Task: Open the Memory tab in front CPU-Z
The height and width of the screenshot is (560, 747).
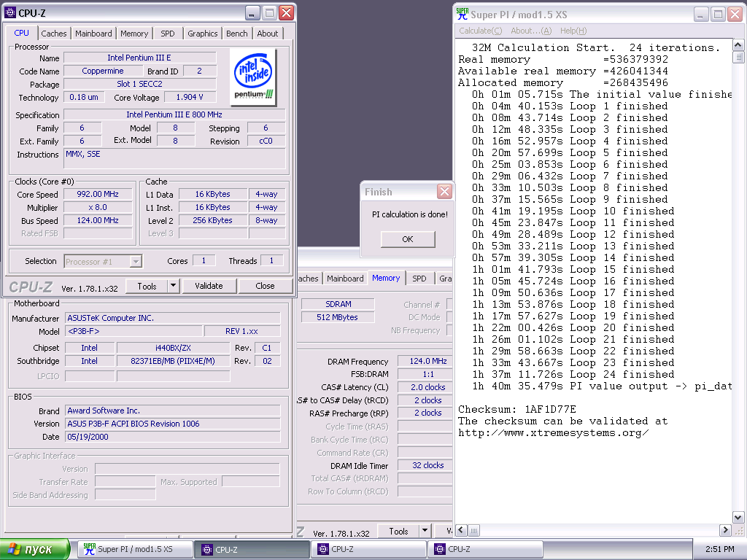Action: coord(134,34)
